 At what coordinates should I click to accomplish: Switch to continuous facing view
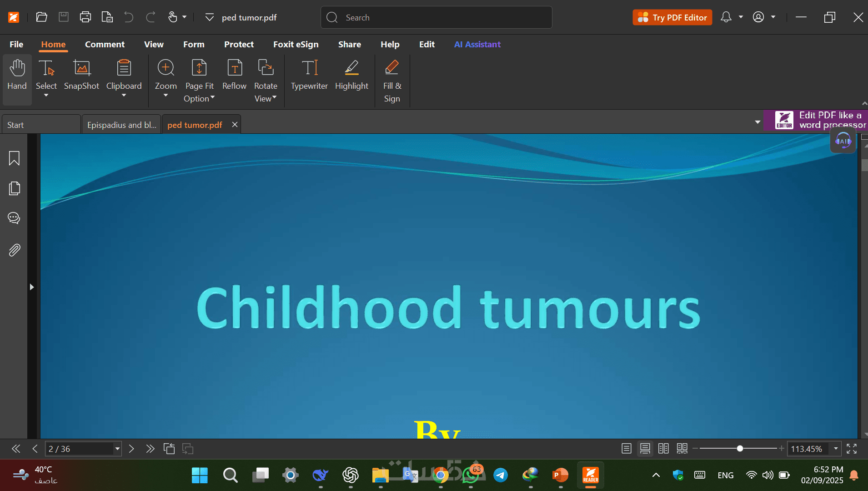(x=682, y=449)
